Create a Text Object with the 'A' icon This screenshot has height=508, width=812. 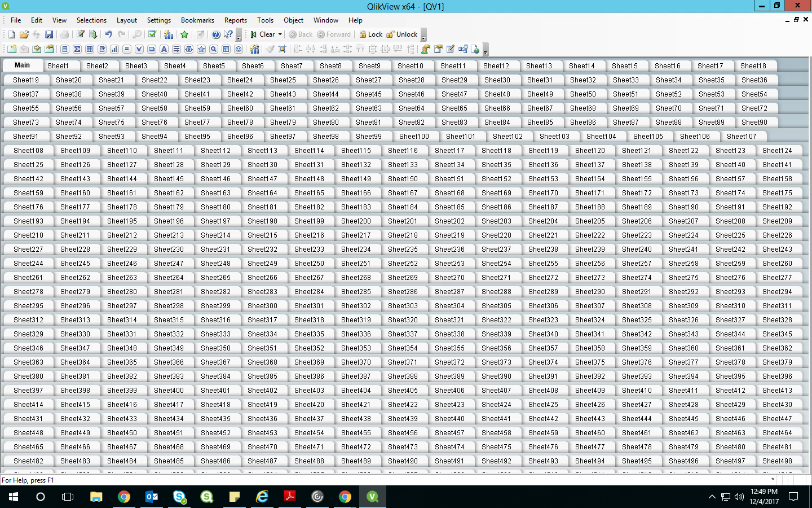click(x=164, y=49)
